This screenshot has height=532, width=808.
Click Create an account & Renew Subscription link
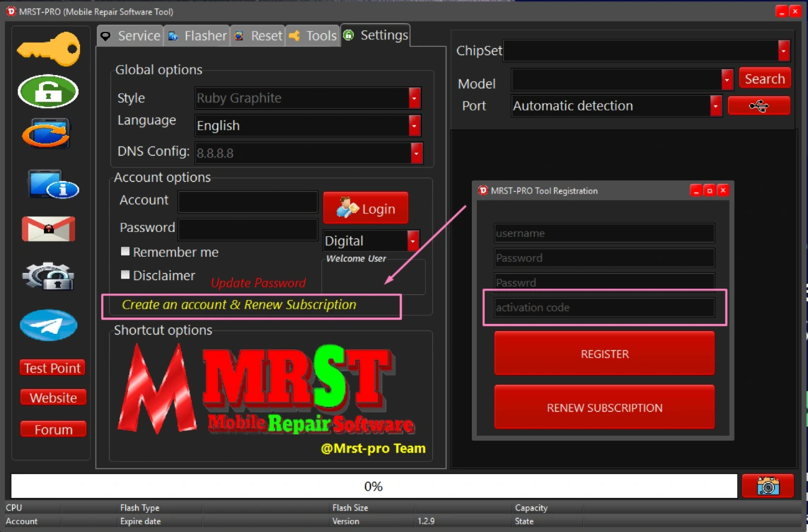(x=239, y=304)
